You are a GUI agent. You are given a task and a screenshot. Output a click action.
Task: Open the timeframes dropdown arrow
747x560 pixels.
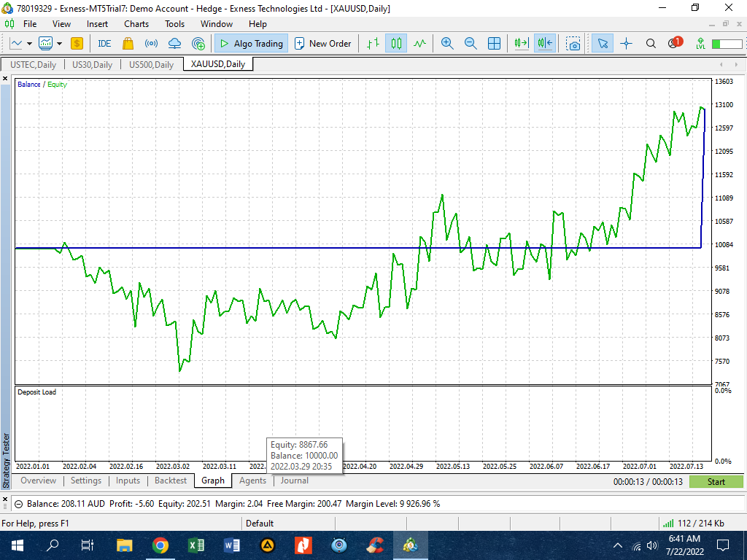pyautogui.click(x=59, y=44)
